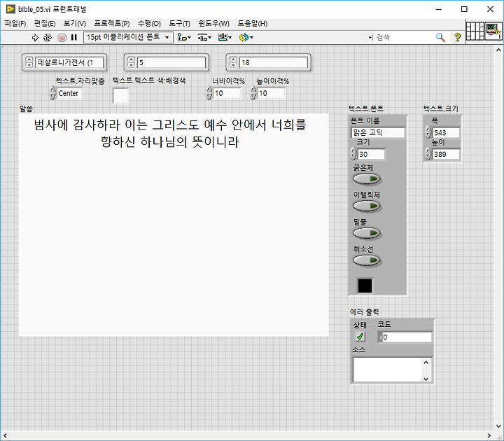Toggle the 밑줄 underline switch
This screenshot has height=441, width=504.
click(x=367, y=233)
